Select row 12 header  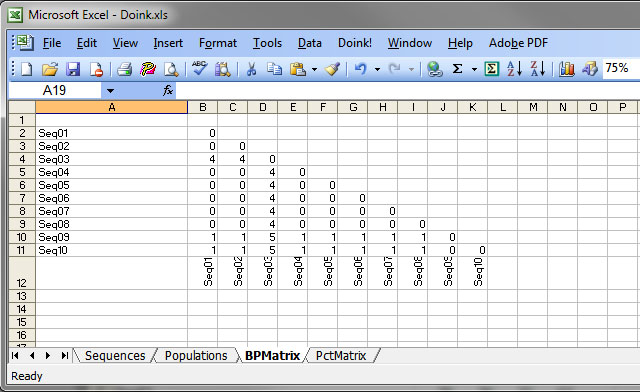22,273
